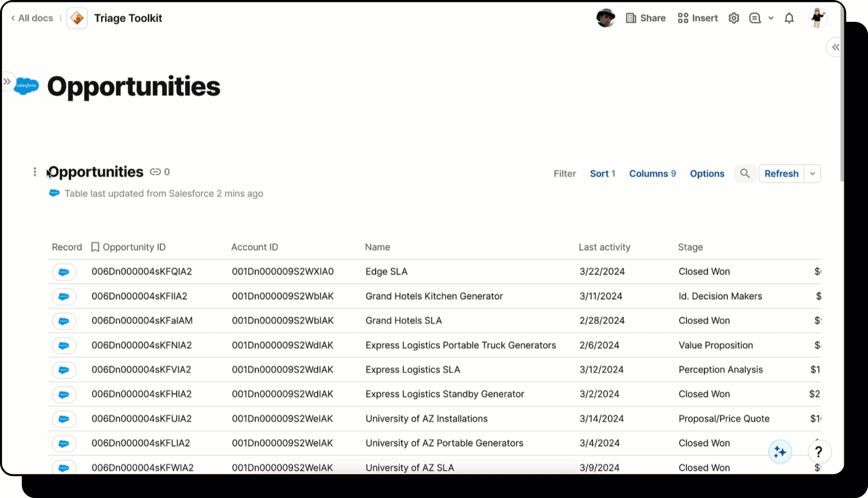Click the table search magnifier icon

[x=745, y=173]
